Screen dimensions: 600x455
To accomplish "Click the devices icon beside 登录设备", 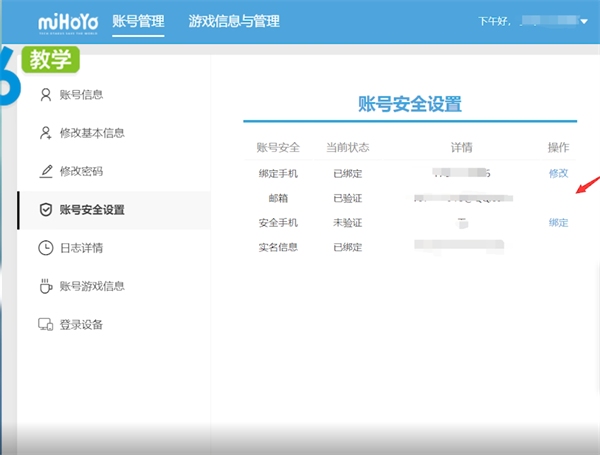I will pyautogui.click(x=44, y=325).
